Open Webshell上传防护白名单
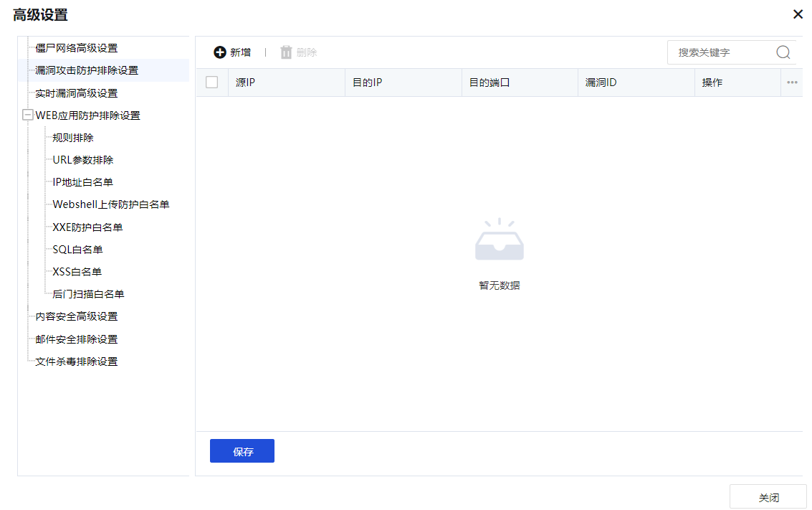This screenshot has width=812, height=510. pos(111,204)
